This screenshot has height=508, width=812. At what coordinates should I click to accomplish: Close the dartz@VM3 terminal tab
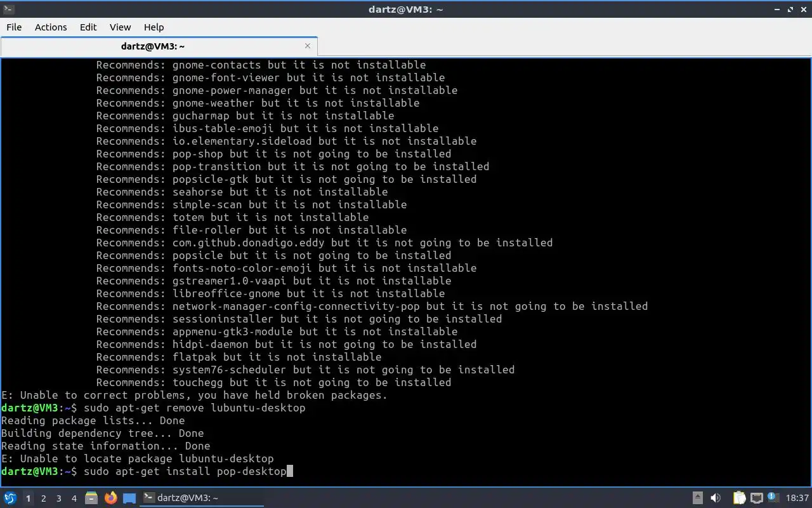[308, 46]
